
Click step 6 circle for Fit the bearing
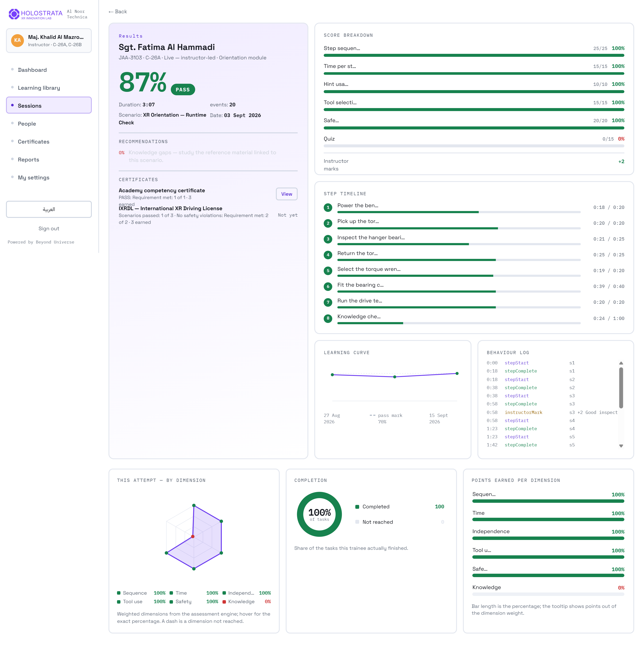click(x=328, y=287)
